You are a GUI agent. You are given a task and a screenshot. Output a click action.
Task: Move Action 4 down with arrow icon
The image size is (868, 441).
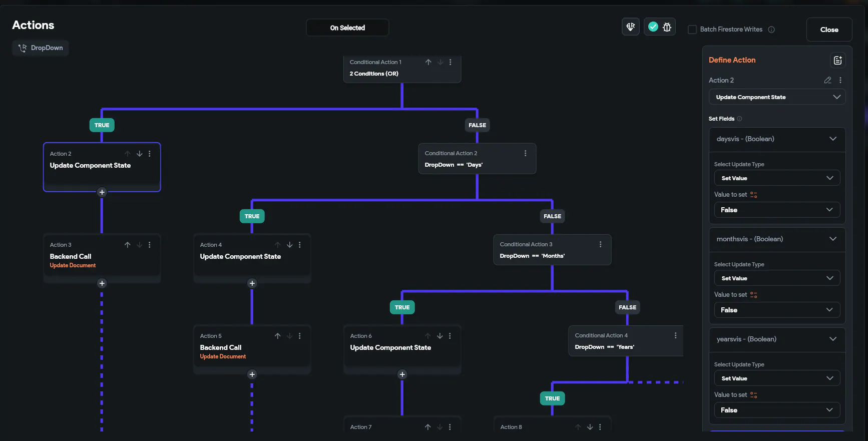tap(289, 245)
